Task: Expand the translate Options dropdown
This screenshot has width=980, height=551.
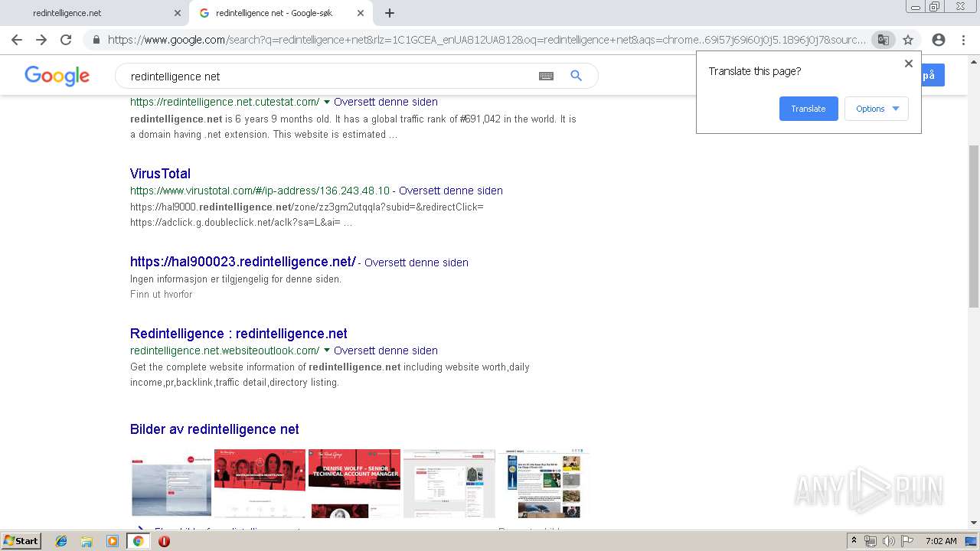Action: [877, 109]
